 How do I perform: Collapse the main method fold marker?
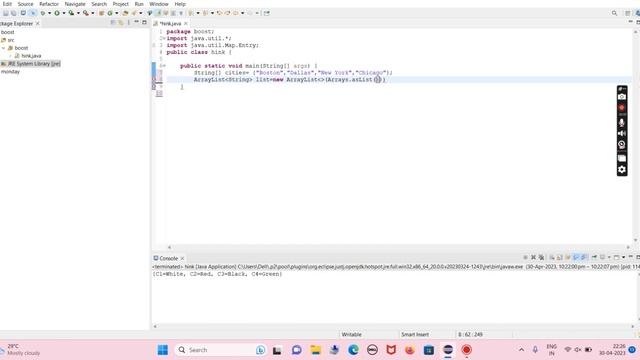164,66
